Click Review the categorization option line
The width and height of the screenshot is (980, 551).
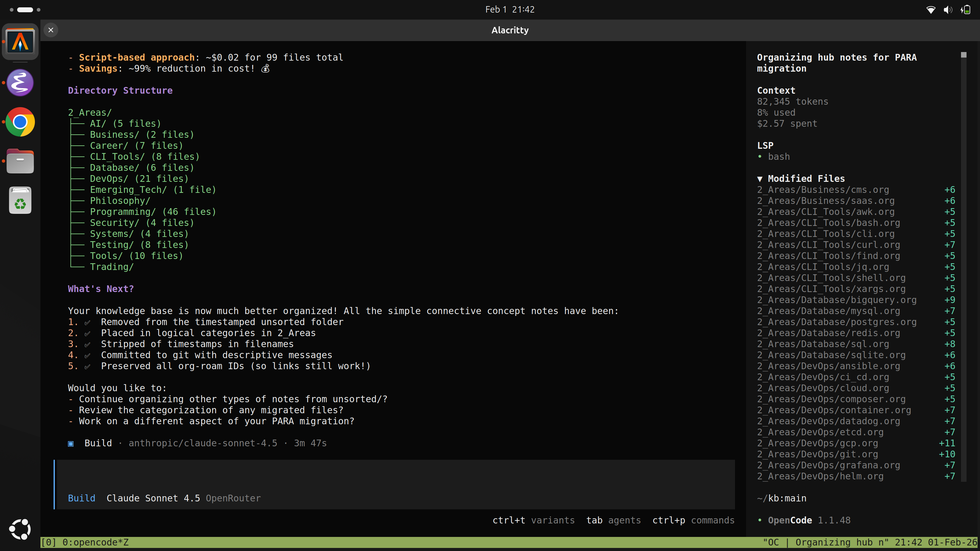tap(206, 410)
